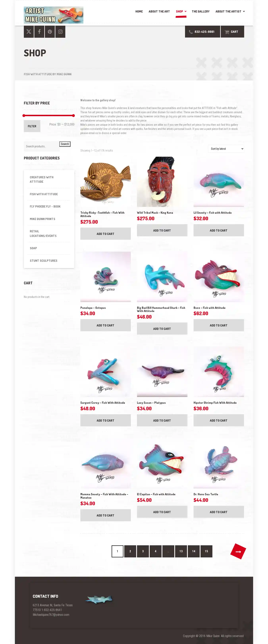
Task: Focus the Search products input field
Action: click(41, 146)
